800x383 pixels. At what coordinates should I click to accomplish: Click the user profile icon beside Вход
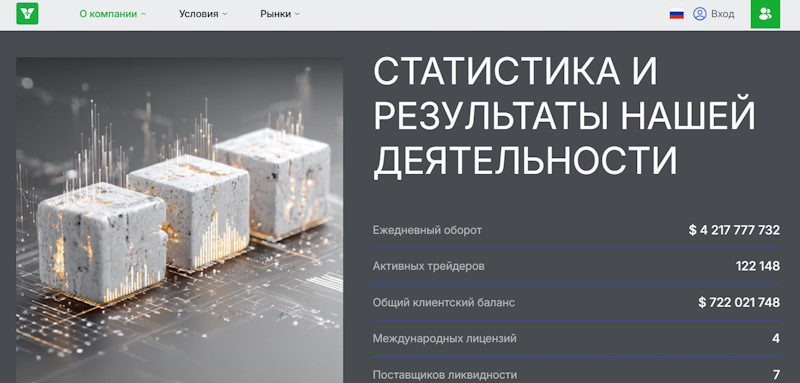click(699, 14)
